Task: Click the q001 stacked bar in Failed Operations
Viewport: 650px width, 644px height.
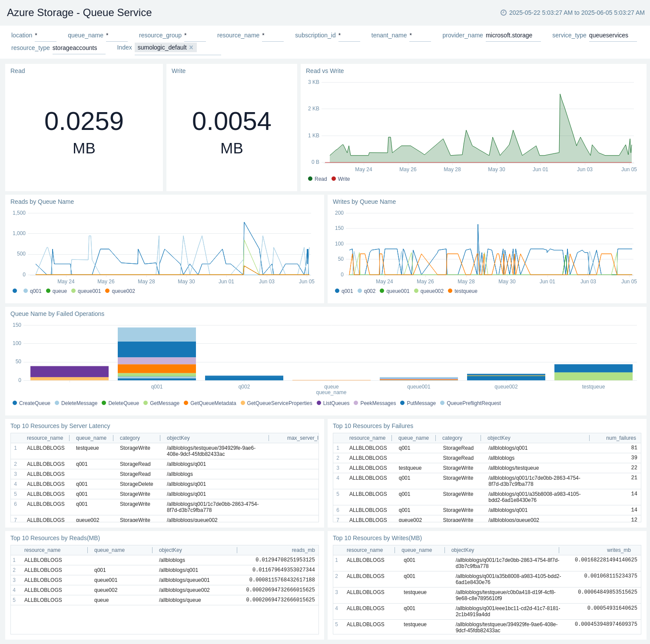Action: [157, 354]
